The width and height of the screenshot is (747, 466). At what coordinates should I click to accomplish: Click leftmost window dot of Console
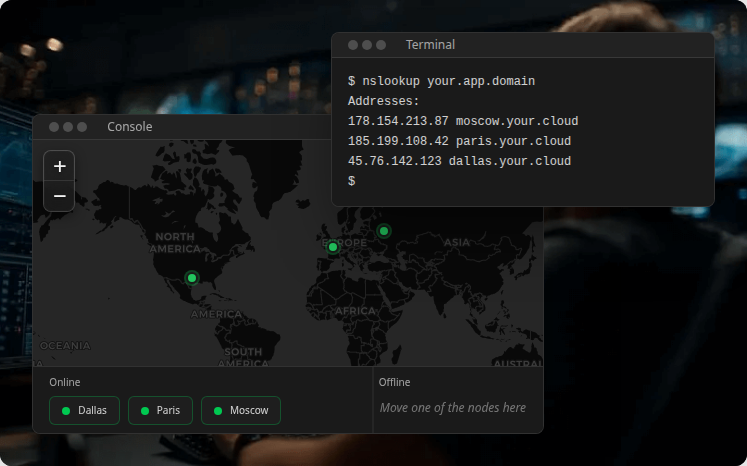click(54, 127)
